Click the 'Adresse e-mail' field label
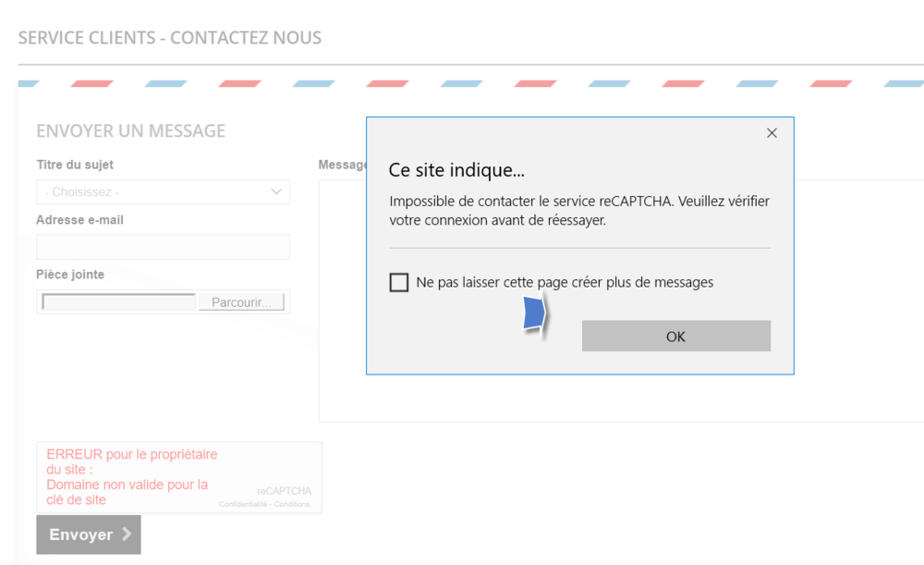 click(x=79, y=220)
